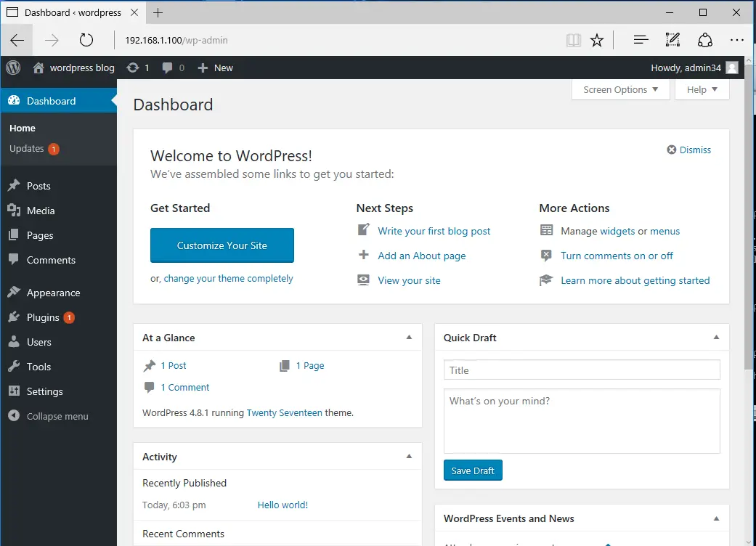Screen dimensions: 756x546
Task: Open the comments bubble icon in admin bar
Action: pyautogui.click(x=167, y=68)
